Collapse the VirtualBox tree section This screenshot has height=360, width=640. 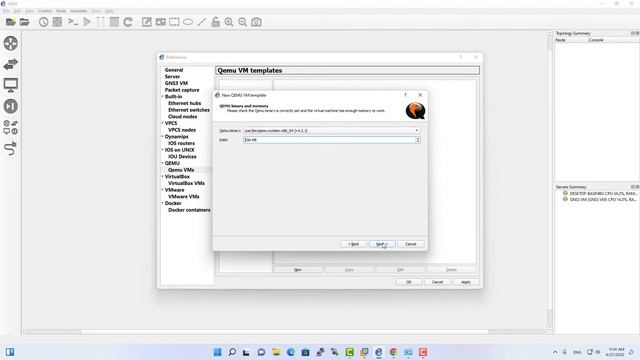162,177
